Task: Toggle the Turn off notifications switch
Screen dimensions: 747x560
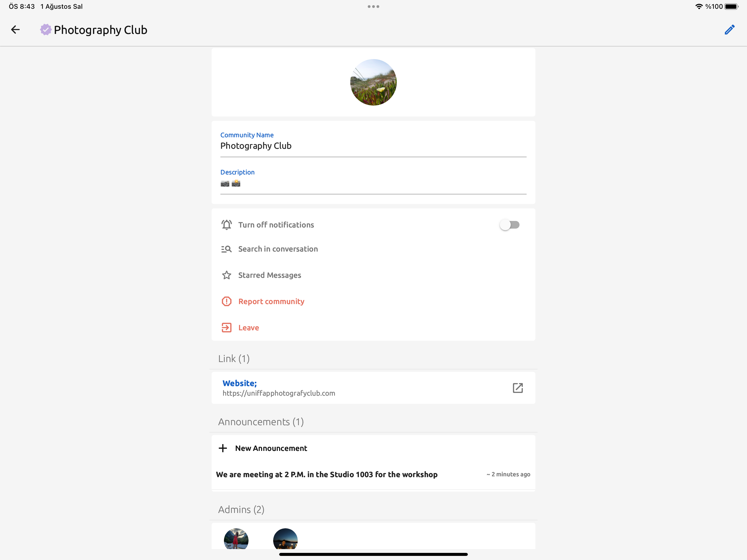Action: point(509,225)
